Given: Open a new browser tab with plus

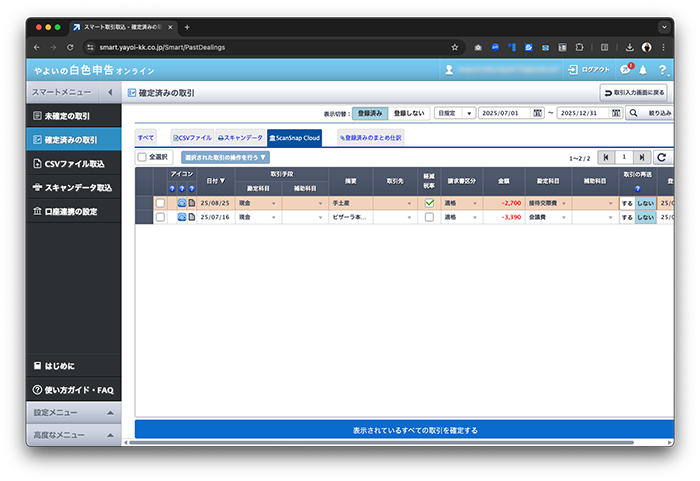Looking at the screenshot, I should tap(187, 27).
